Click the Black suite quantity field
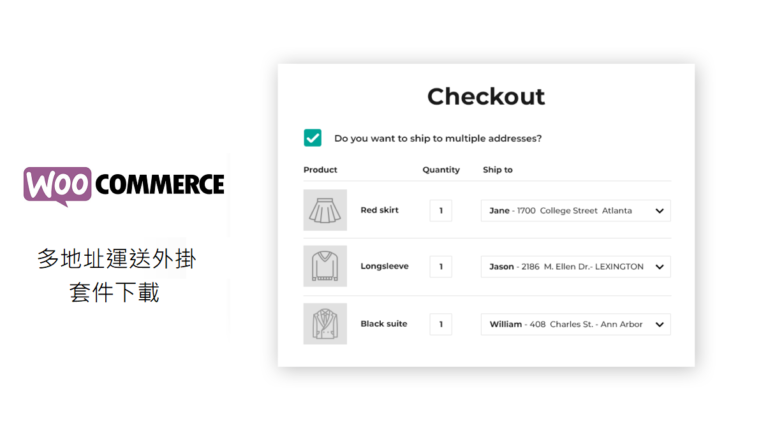Image resolution: width=768 pixels, height=435 pixels. [x=440, y=324]
